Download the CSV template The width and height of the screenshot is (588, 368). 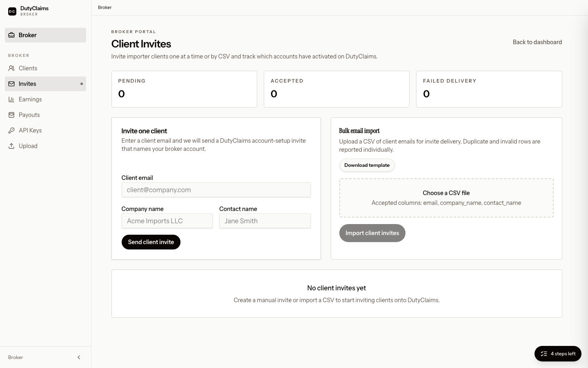coord(367,165)
